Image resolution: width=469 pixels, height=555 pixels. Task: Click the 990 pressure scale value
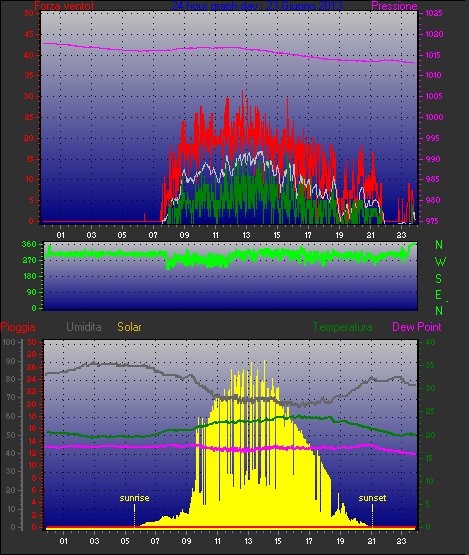tap(433, 159)
